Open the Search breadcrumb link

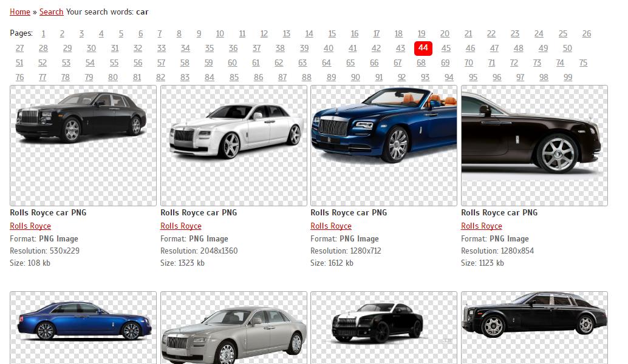[51, 12]
